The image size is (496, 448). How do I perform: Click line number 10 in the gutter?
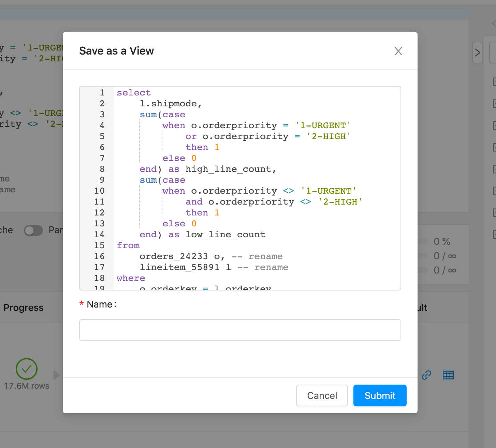click(x=99, y=191)
